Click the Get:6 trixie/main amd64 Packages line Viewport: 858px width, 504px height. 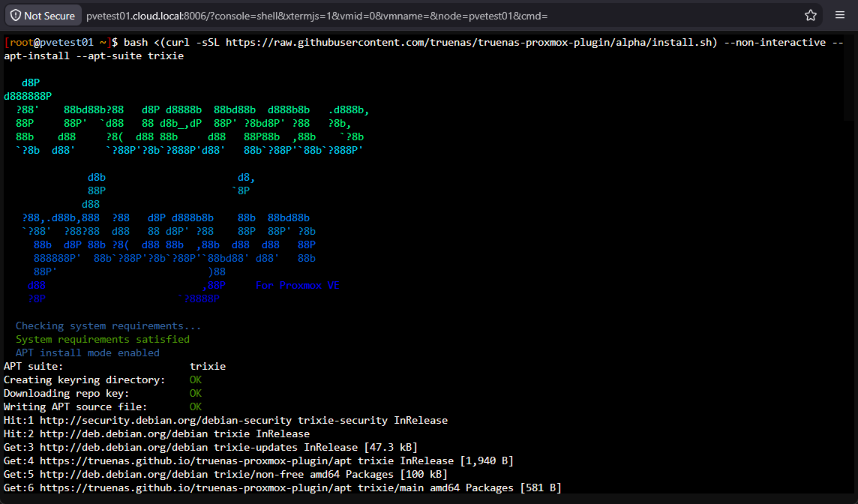coord(283,487)
